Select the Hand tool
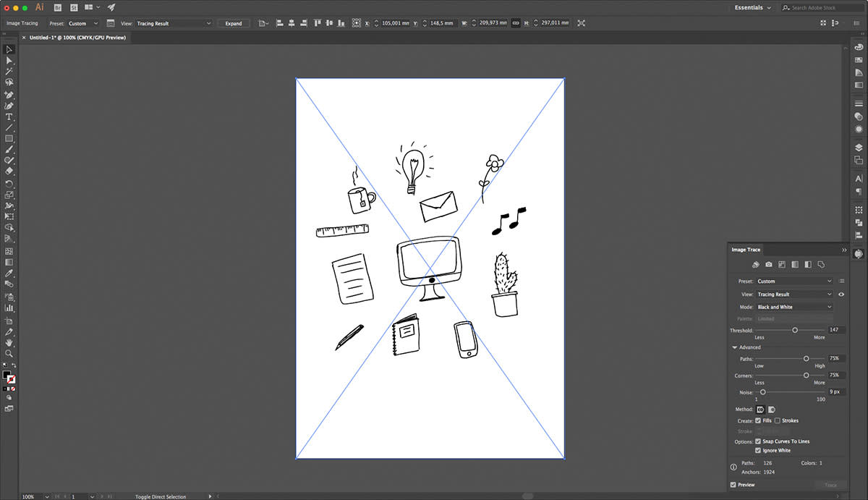868x500 pixels. pyautogui.click(x=9, y=342)
